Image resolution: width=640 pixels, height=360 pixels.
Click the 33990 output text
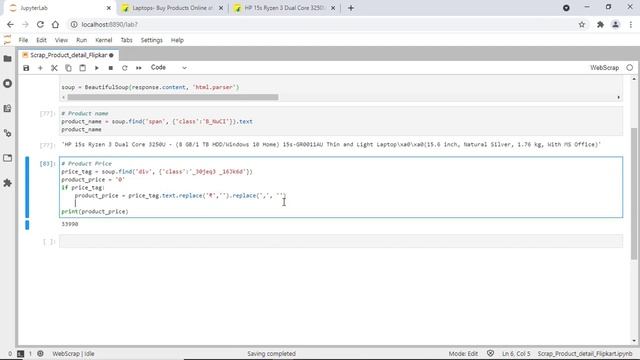[x=70, y=224]
